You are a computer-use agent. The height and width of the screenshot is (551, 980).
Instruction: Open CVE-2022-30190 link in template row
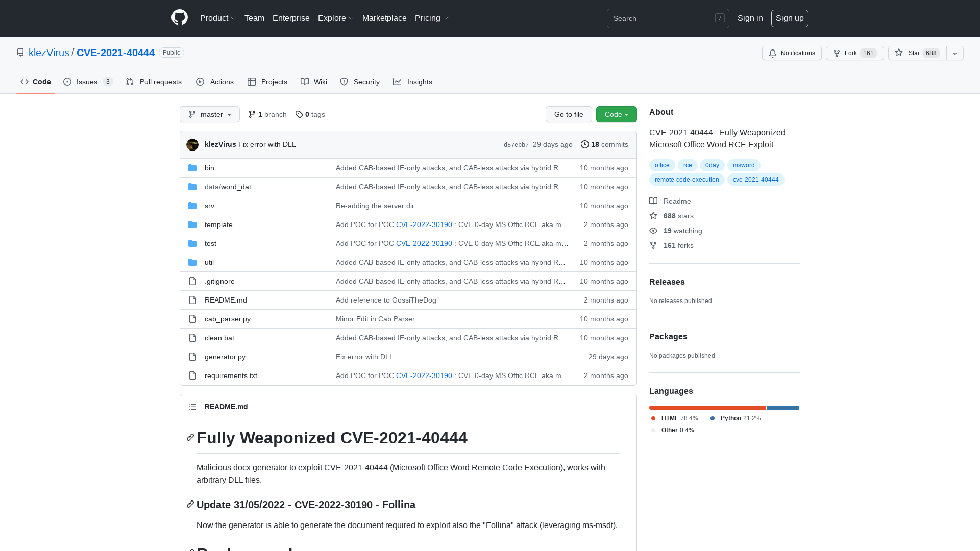click(x=424, y=224)
